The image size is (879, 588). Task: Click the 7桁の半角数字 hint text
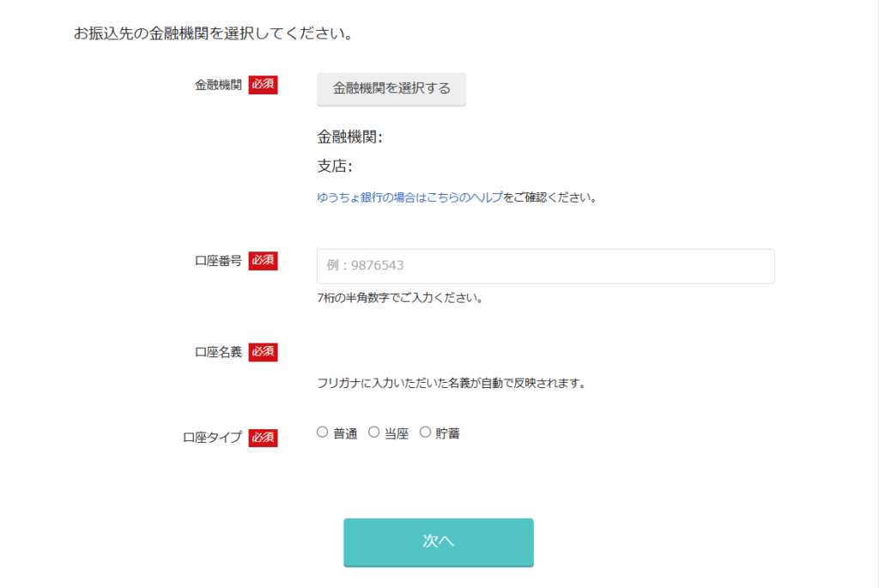[399, 299]
